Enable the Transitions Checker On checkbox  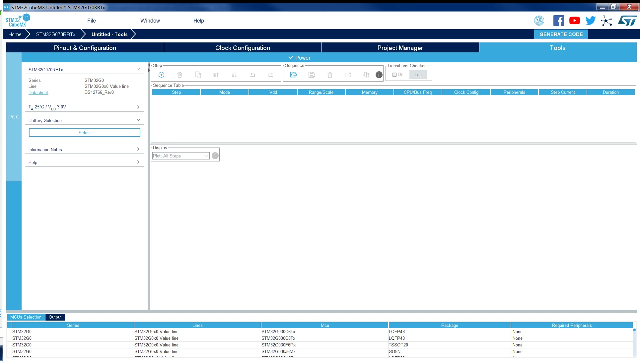coord(394,75)
